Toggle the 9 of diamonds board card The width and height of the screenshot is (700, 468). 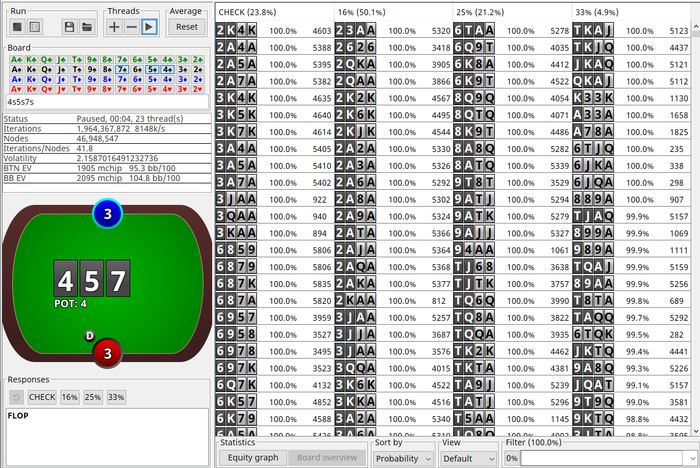pos(92,79)
